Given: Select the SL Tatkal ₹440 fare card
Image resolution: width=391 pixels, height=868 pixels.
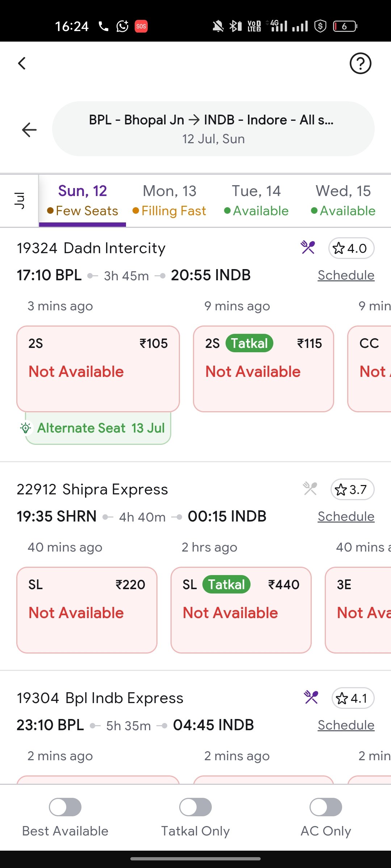Looking at the screenshot, I should (x=241, y=610).
